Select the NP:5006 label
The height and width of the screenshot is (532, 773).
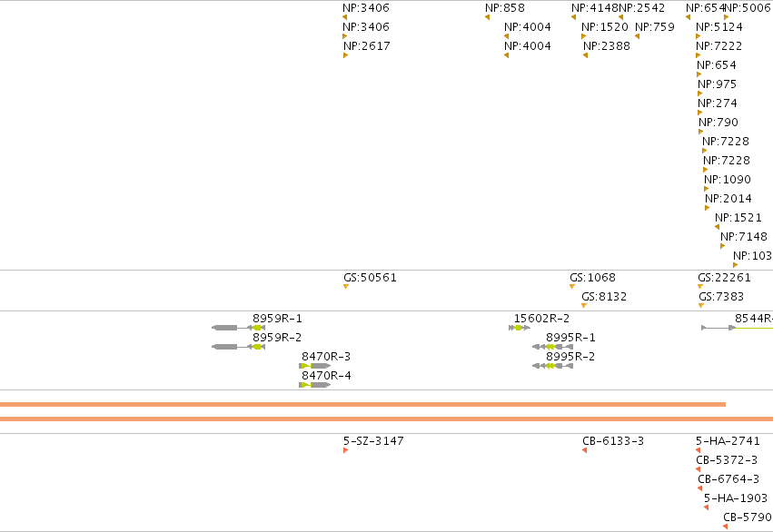pos(748,8)
